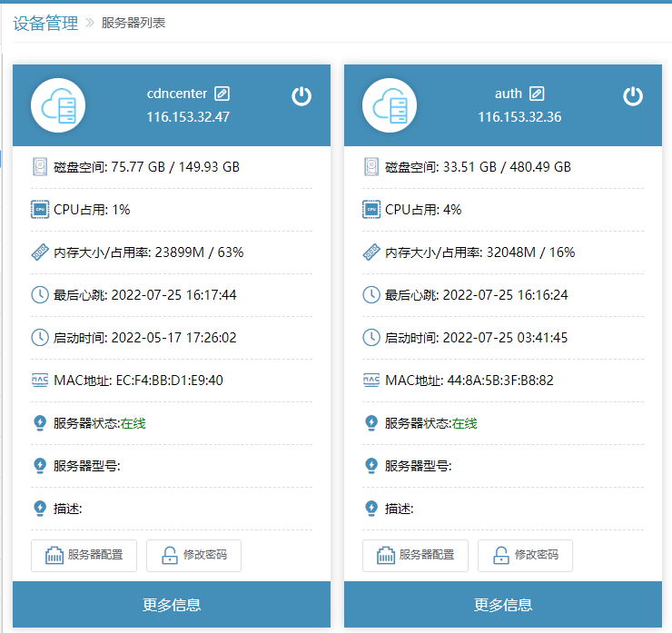Open 修改密码 for auth server
The width and height of the screenshot is (672, 633).
point(525,555)
